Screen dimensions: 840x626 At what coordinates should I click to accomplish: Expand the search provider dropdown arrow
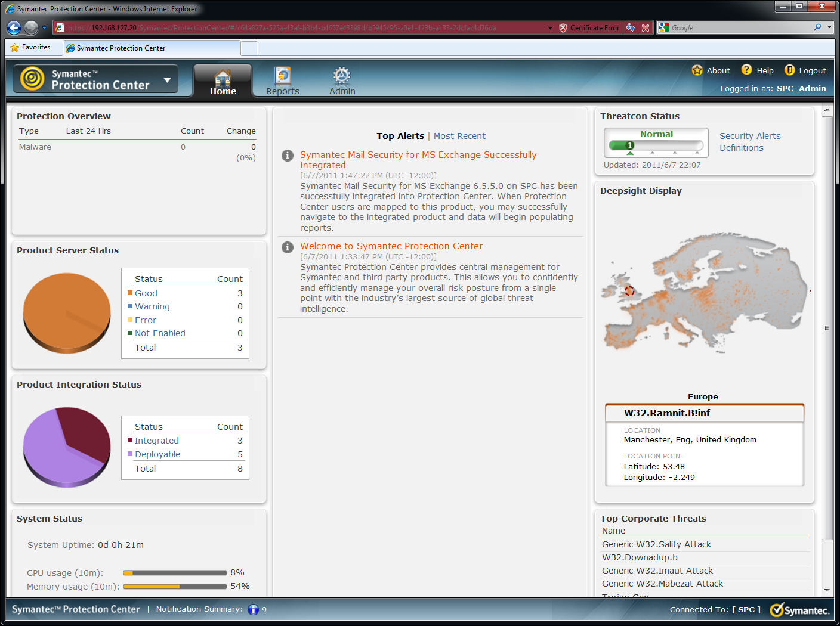pos(829,27)
